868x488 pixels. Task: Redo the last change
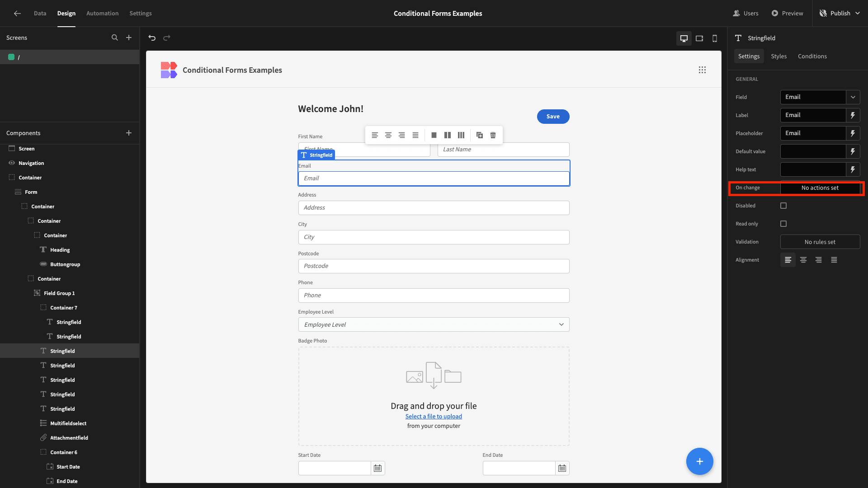coord(167,38)
